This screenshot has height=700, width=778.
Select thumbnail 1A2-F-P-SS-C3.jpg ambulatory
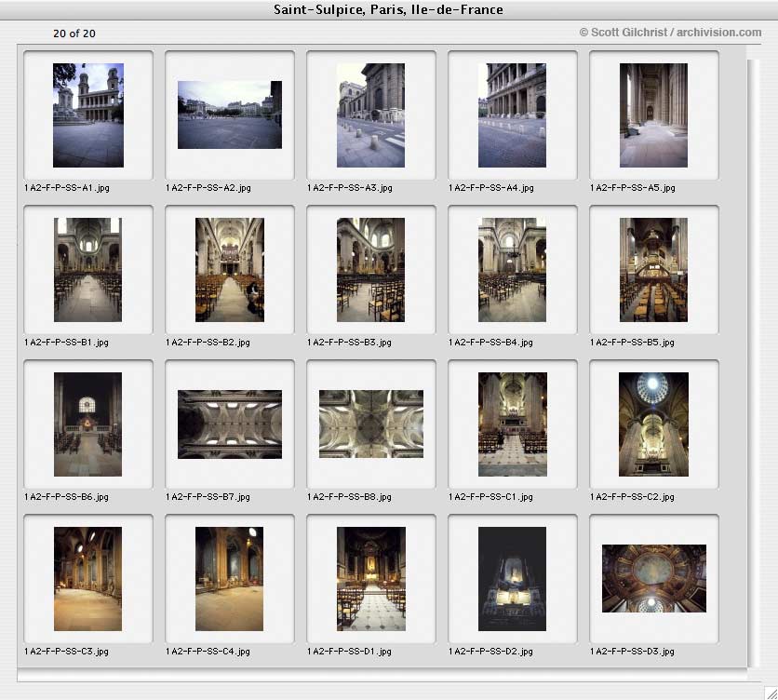pyautogui.click(x=87, y=579)
